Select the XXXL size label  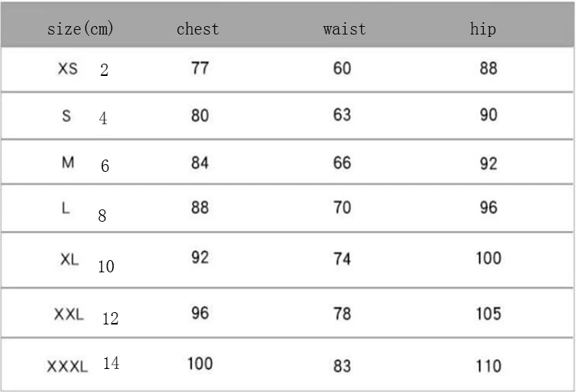(68, 367)
